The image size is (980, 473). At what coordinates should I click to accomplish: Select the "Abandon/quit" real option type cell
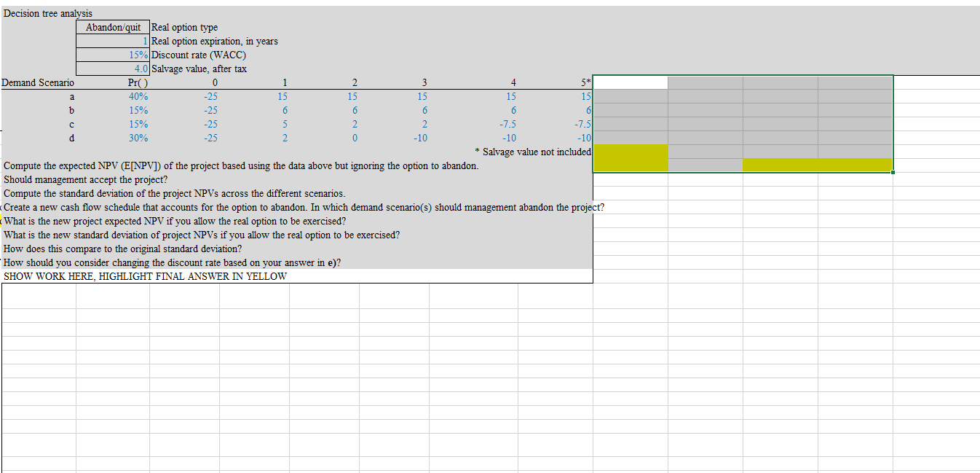coord(113,27)
